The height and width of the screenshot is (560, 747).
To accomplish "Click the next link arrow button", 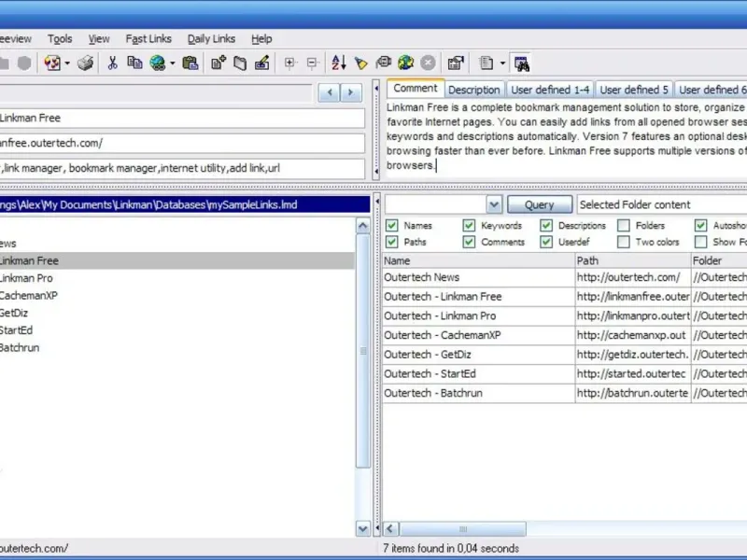I will (x=351, y=92).
